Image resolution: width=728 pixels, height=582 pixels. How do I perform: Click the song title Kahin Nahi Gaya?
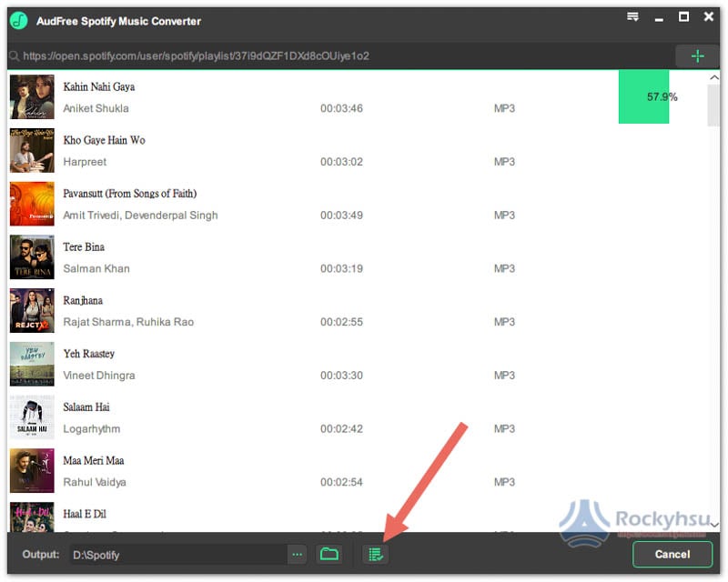[99, 86]
